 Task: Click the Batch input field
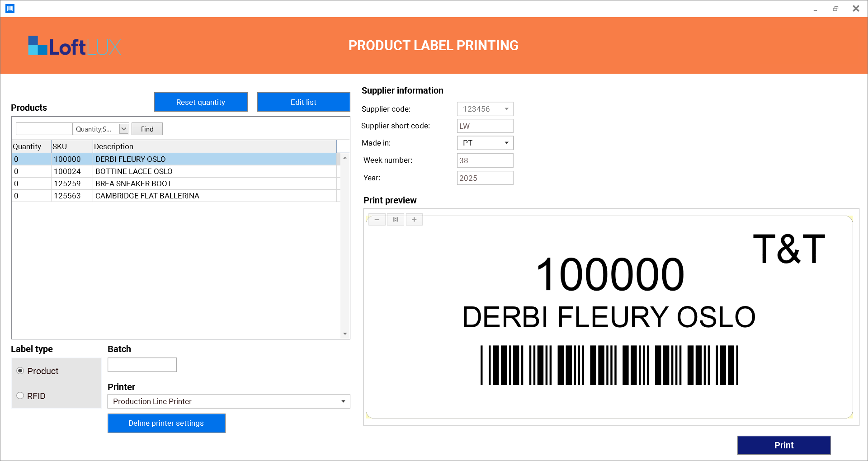142,365
